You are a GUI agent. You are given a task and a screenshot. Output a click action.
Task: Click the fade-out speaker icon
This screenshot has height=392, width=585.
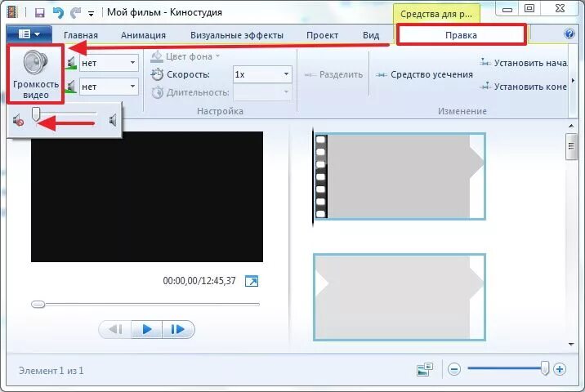pyautogui.click(x=72, y=87)
